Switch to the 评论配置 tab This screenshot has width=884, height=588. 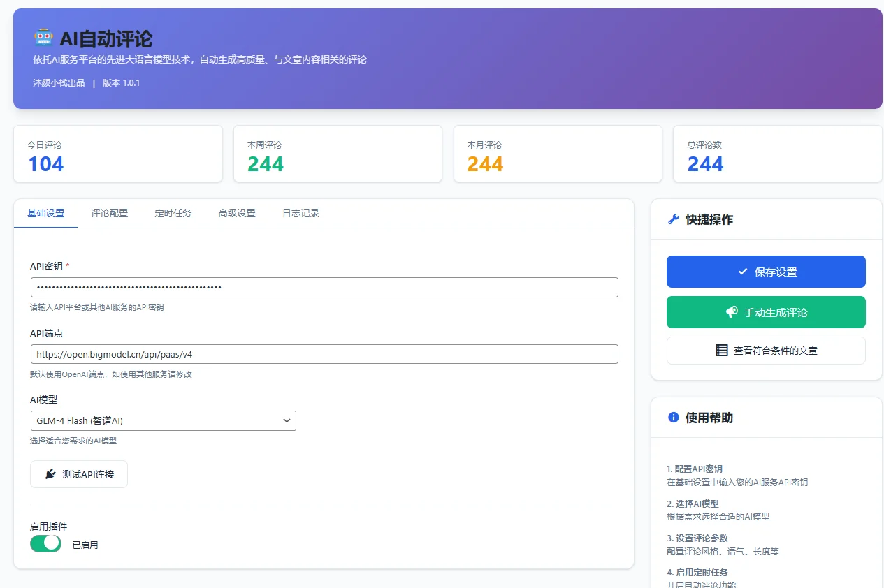[x=110, y=213]
